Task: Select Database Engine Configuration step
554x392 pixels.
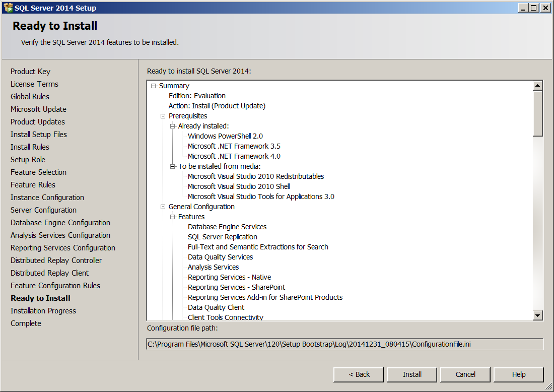Action: point(60,223)
